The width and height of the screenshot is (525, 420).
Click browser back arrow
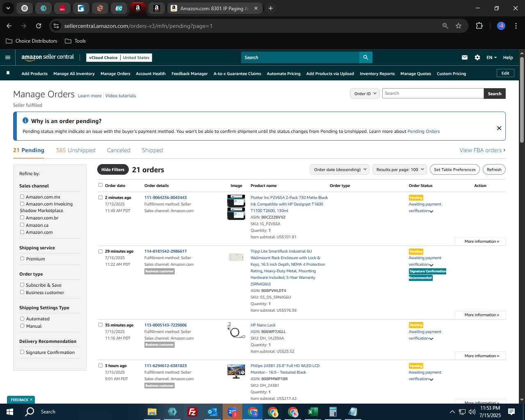(9, 26)
